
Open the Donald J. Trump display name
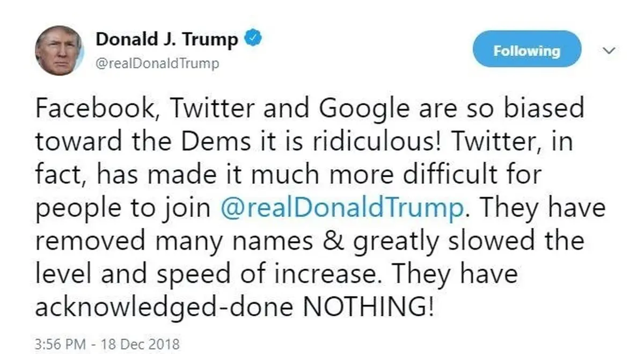click(167, 40)
